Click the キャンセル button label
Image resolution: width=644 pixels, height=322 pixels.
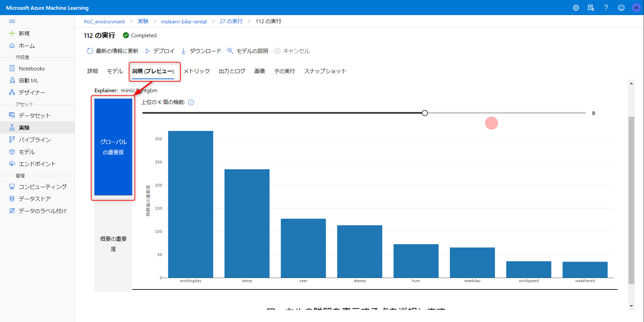296,51
